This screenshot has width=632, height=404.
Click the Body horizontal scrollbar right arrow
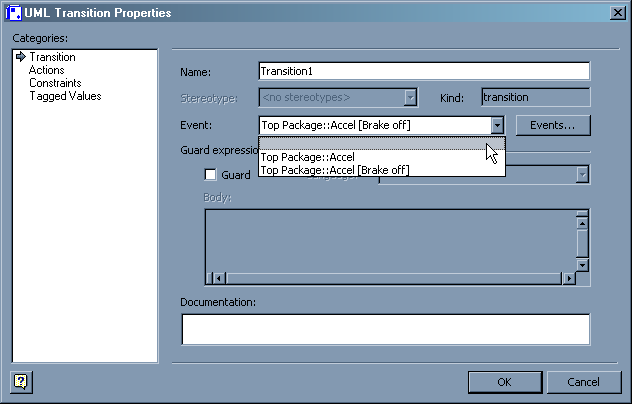[568, 278]
